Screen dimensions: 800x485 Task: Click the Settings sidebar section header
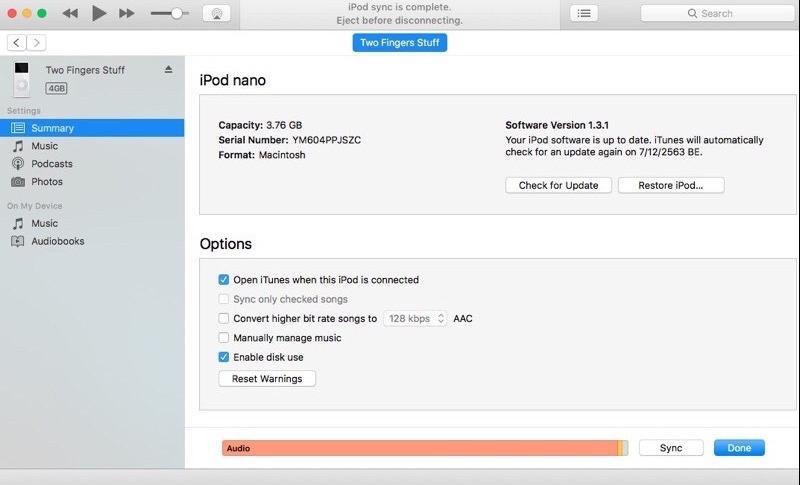click(23, 111)
